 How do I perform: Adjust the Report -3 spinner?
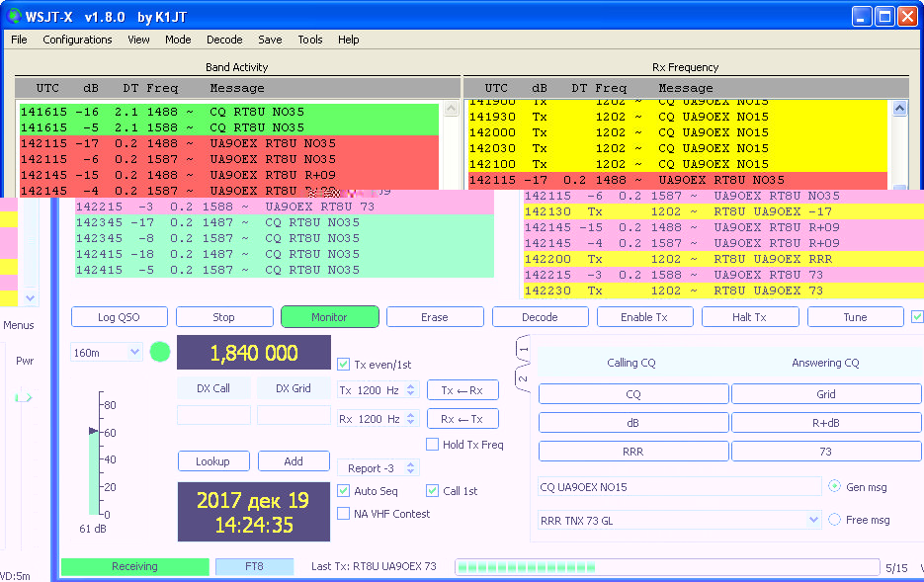(x=412, y=468)
